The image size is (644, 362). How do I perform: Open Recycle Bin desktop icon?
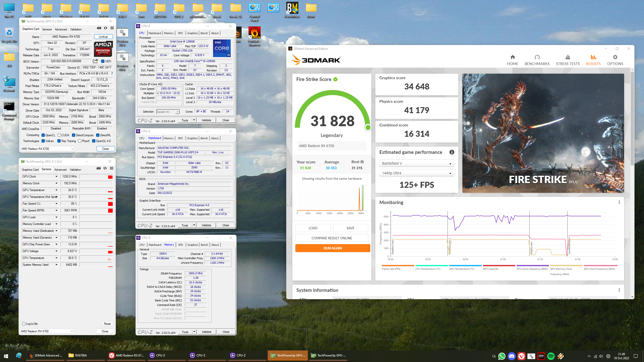pyautogui.click(x=9, y=35)
